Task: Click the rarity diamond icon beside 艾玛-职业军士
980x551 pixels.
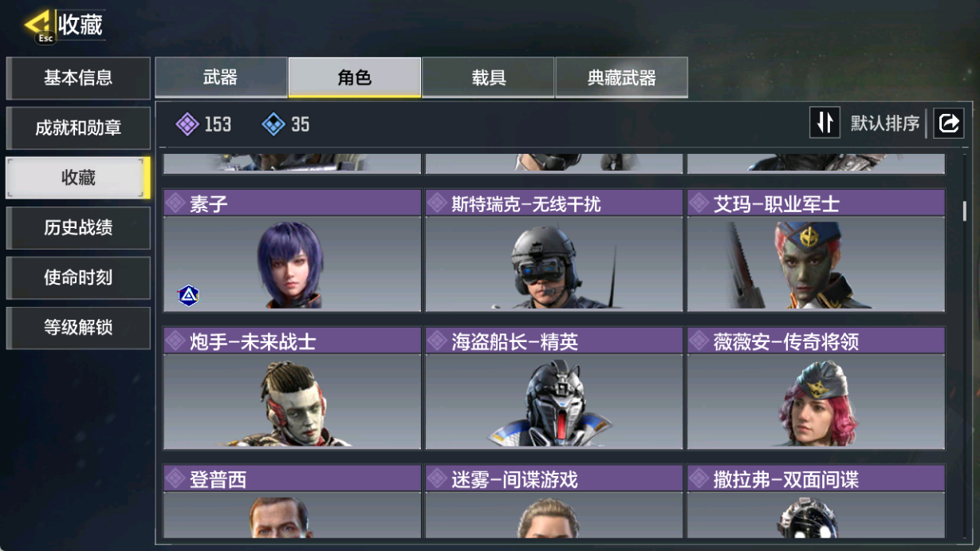Action: point(699,203)
